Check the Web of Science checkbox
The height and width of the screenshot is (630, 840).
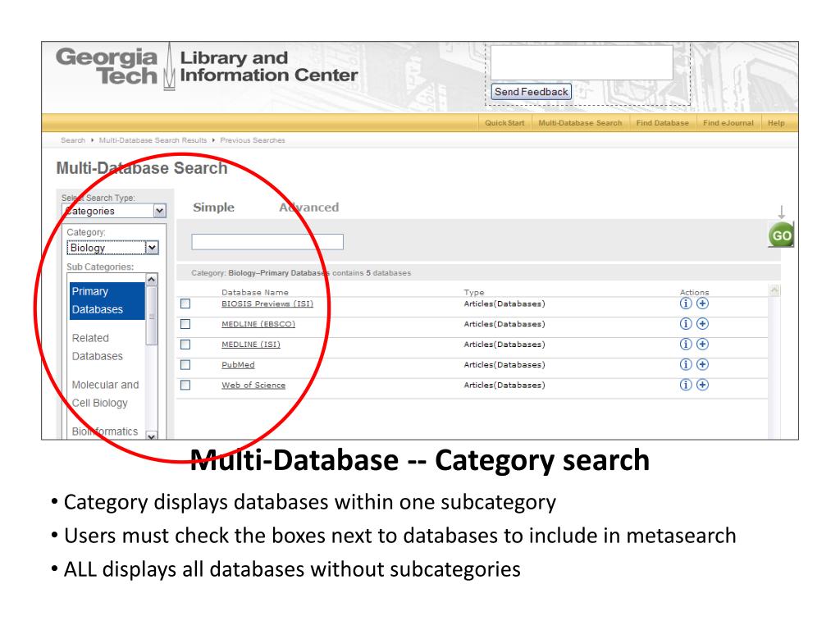point(185,386)
